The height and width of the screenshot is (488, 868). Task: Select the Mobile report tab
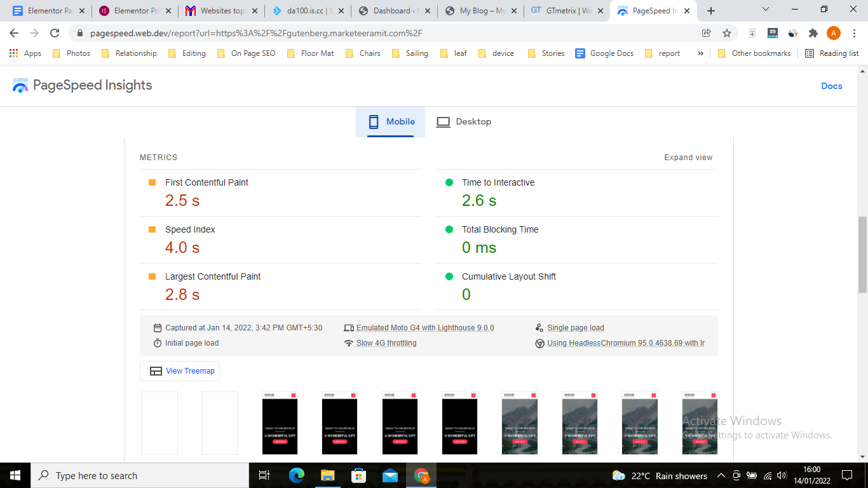pos(391,121)
